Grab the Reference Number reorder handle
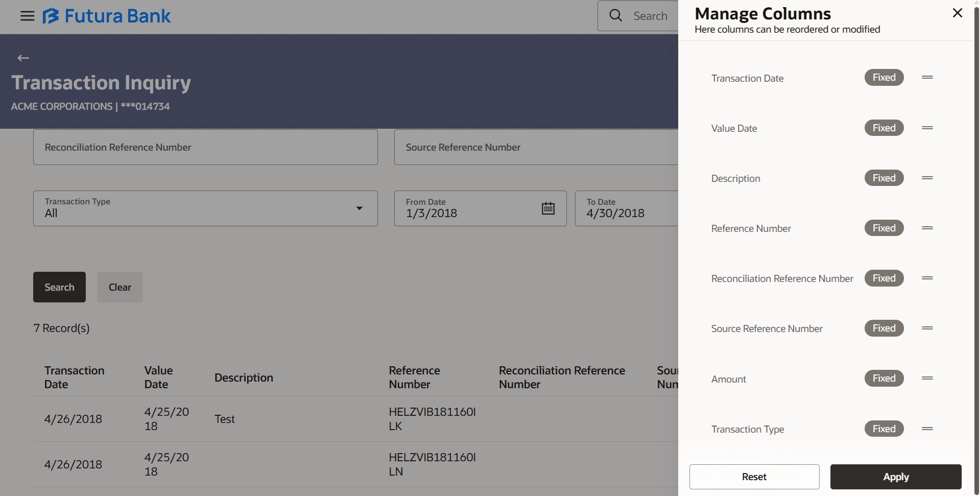 927,228
